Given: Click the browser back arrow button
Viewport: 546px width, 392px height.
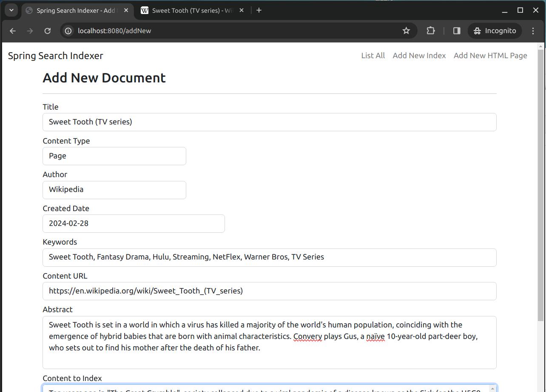Looking at the screenshot, I should 13,31.
